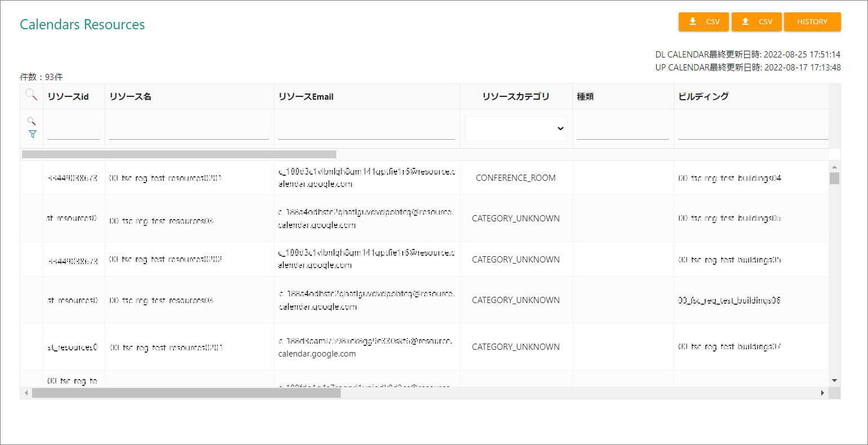
Task: Open the リソースカテゴリ filter dropdown
Action: 516,128
